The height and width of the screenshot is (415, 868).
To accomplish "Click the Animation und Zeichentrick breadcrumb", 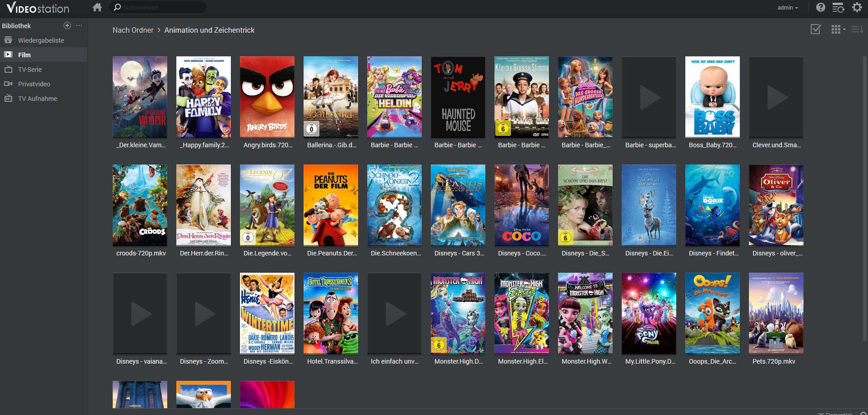I will point(210,30).
